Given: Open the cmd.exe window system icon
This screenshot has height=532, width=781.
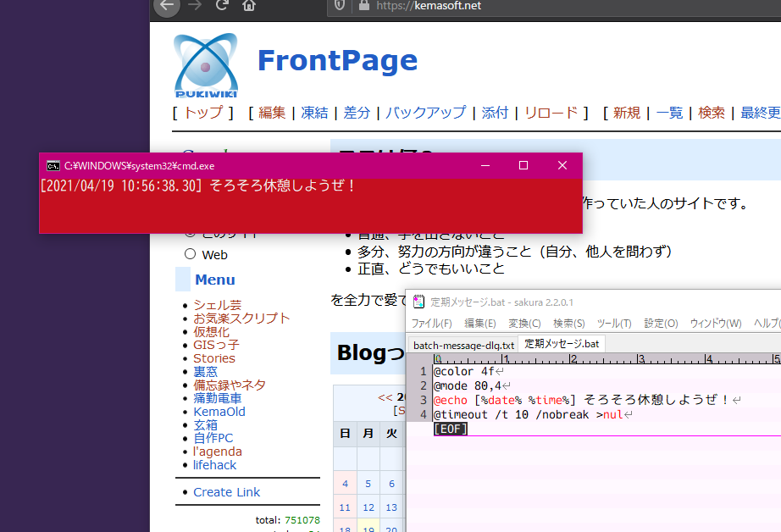Looking at the screenshot, I should click(x=53, y=166).
